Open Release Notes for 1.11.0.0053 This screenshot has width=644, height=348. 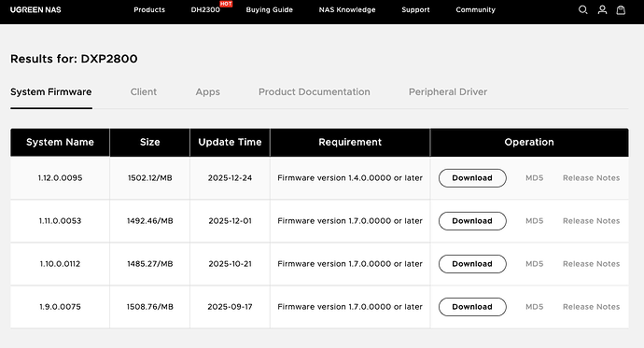point(591,221)
